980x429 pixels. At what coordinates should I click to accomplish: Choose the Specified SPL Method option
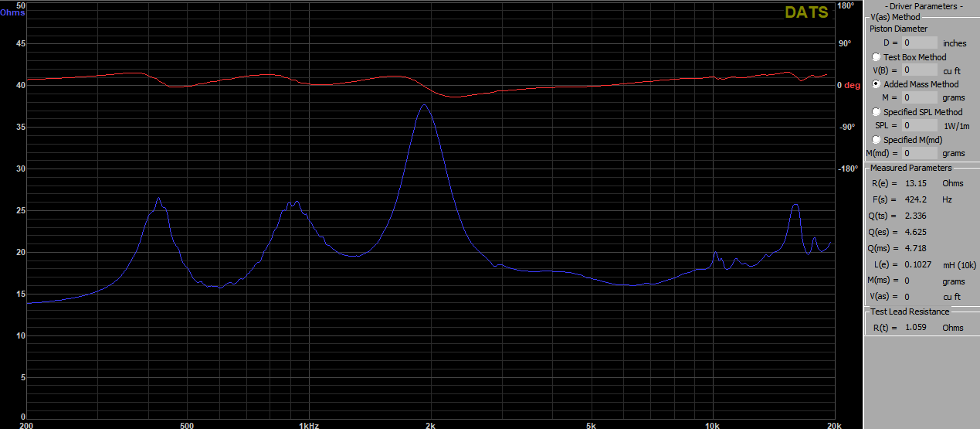[876, 112]
